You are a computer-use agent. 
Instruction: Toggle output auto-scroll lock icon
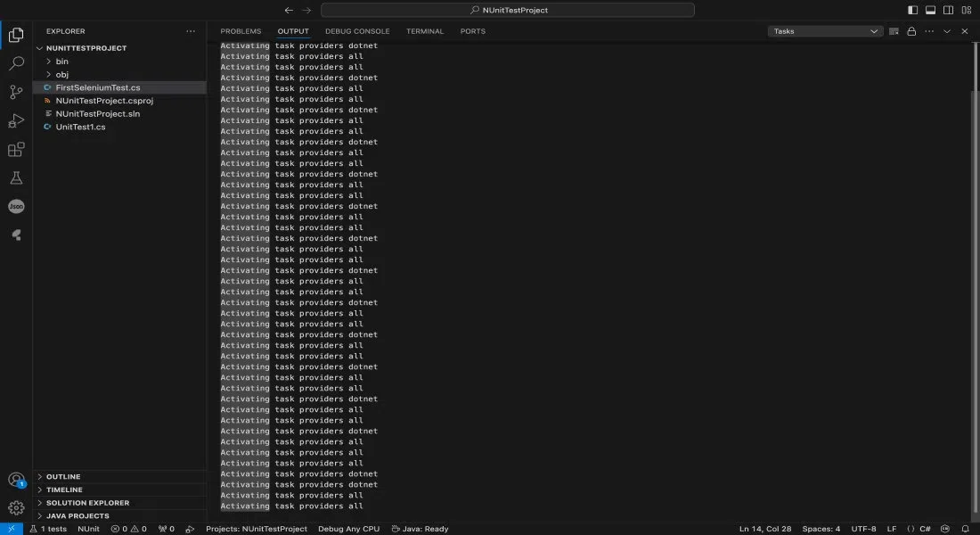[911, 31]
